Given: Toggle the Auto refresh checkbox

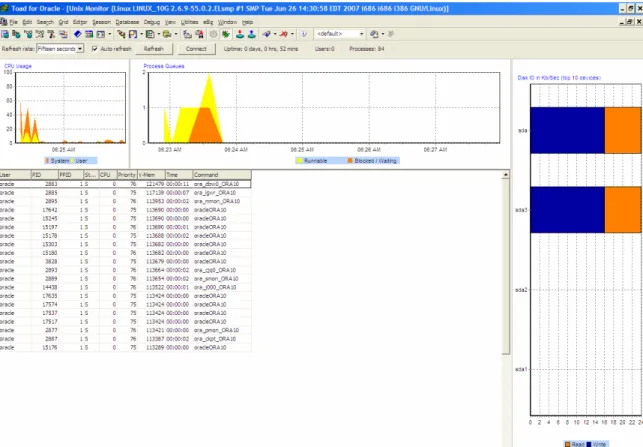Looking at the screenshot, I should [95, 49].
